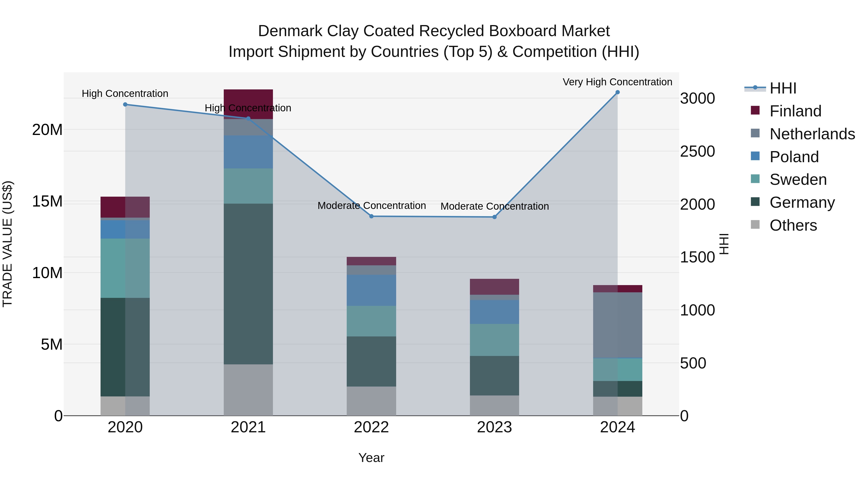Click the 2022 HHI data point
Image resolution: width=868 pixels, height=488 pixels.
pos(371,216)
